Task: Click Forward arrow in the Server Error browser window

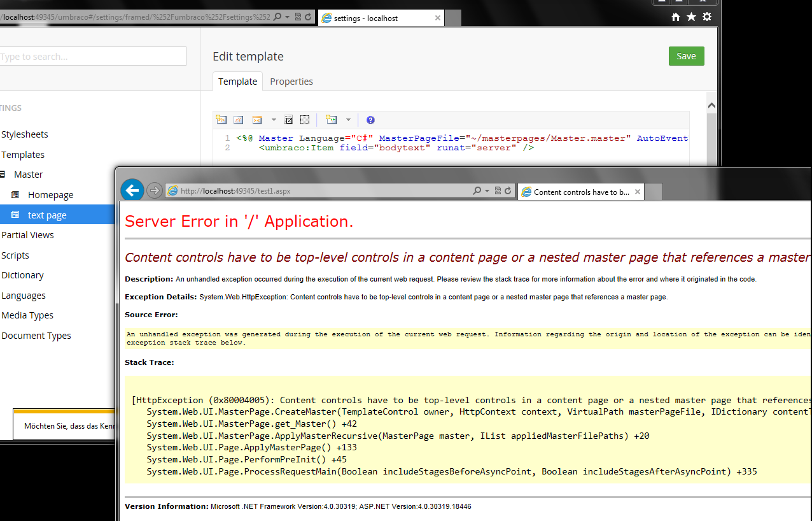Action: (154, 190)
